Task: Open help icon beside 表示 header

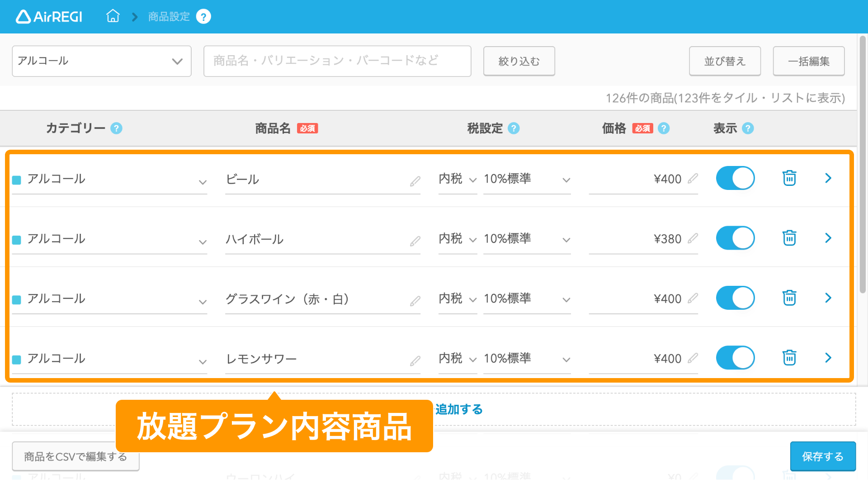Action: 748,128
